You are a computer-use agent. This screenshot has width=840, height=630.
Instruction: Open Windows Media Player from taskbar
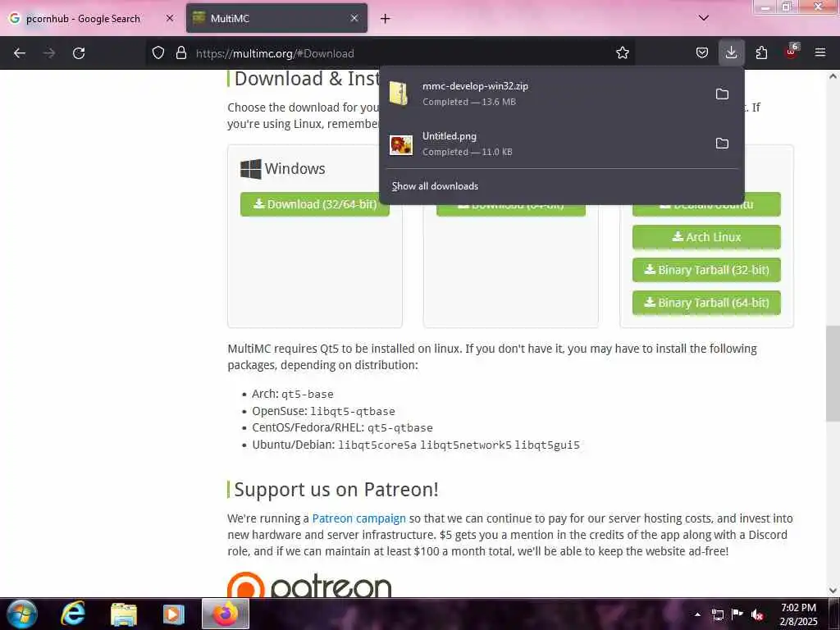[x=174, y=614]
